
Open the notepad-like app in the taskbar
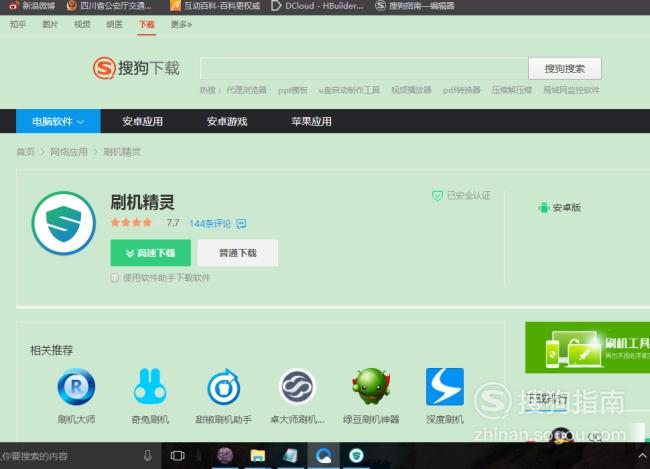pos(290,456)
